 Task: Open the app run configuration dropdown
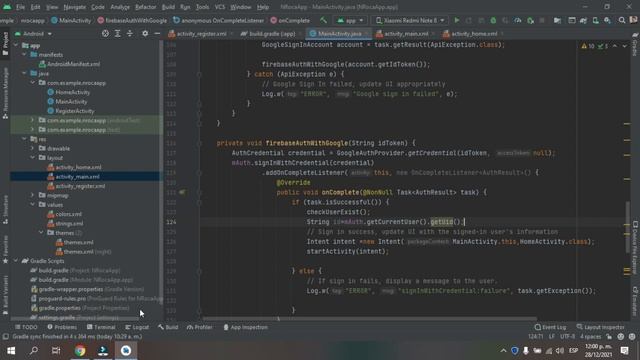click(x=350, y=20)
